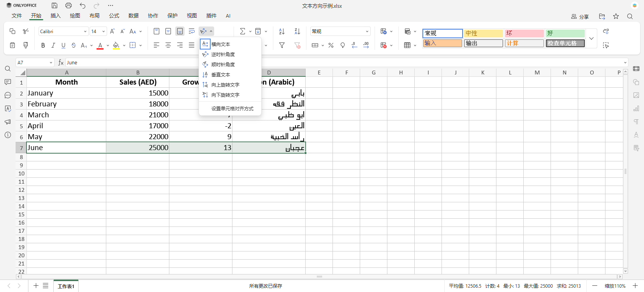
Task: Open the summation function dropdown arrow
Action: [x=250, y=32]
